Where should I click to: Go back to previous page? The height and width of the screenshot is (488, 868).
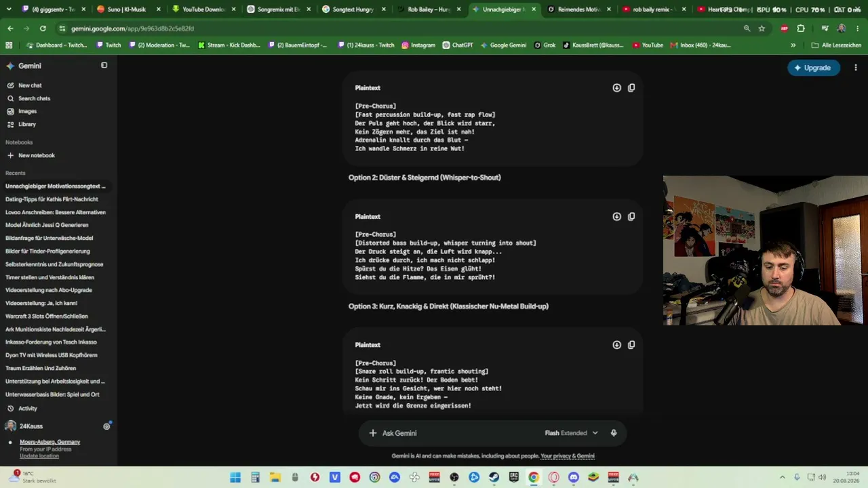10,28
